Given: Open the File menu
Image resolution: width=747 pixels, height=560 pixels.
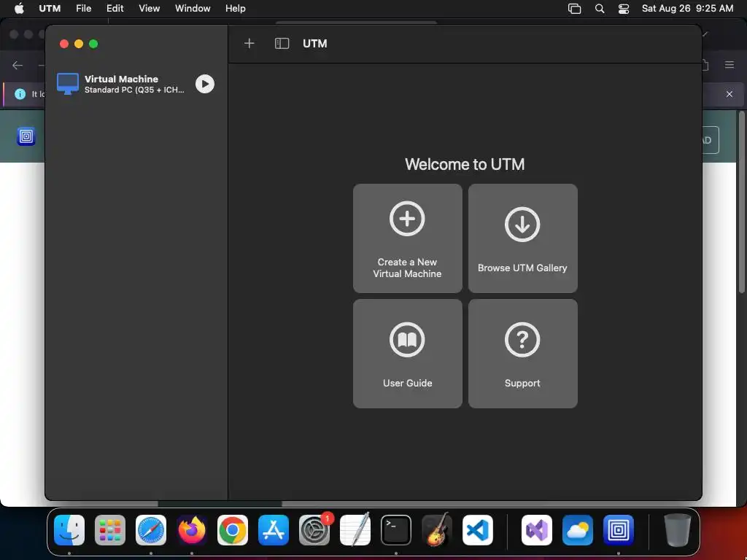Looking at the screenshot, I should tap(83, 9).
